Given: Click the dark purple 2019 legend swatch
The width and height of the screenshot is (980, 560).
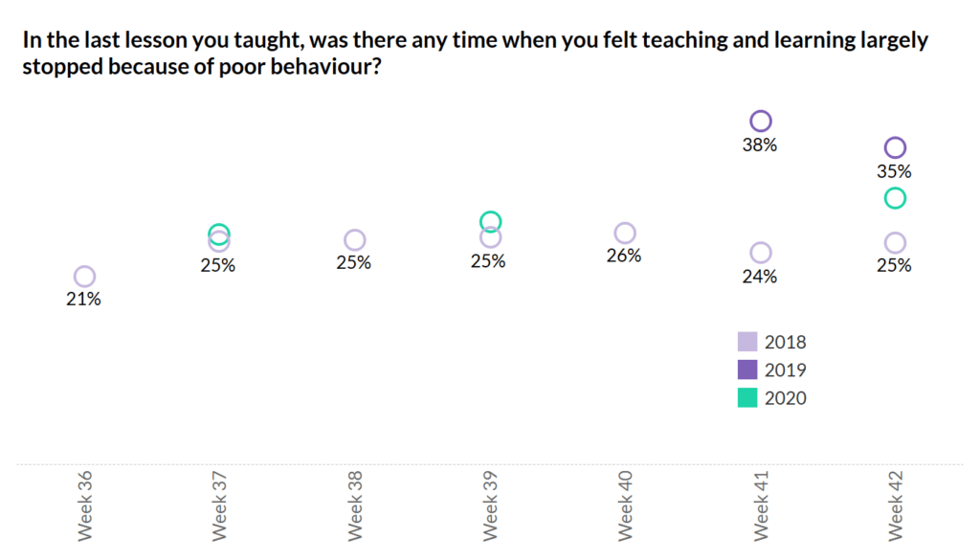Looking at the screenshot, I should pyautogui.click(x=747, y=370).
